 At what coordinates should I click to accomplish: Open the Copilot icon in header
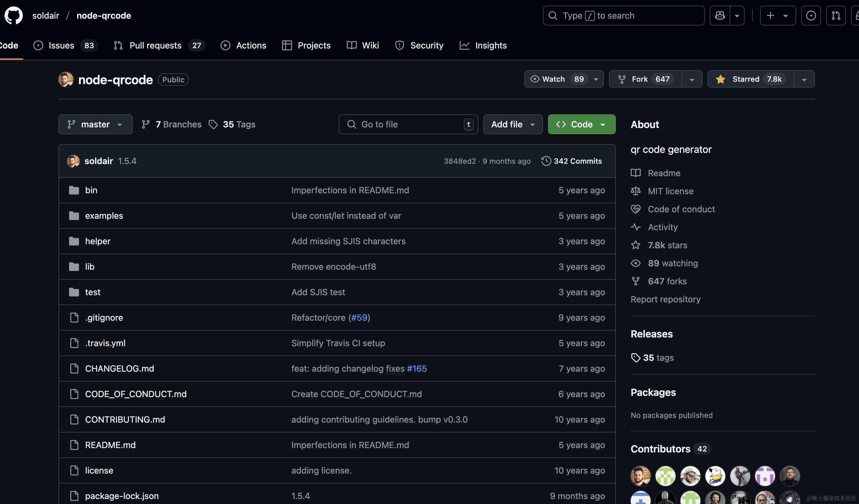(720, 15)
